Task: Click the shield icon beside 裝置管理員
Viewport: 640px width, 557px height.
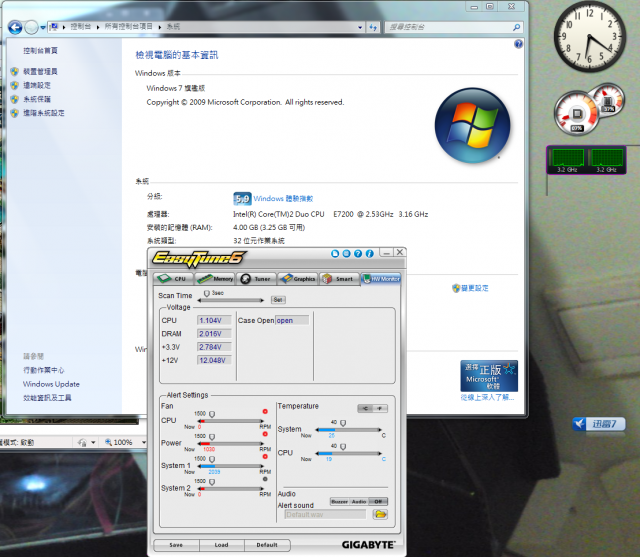Action: [x=15, y=72]
